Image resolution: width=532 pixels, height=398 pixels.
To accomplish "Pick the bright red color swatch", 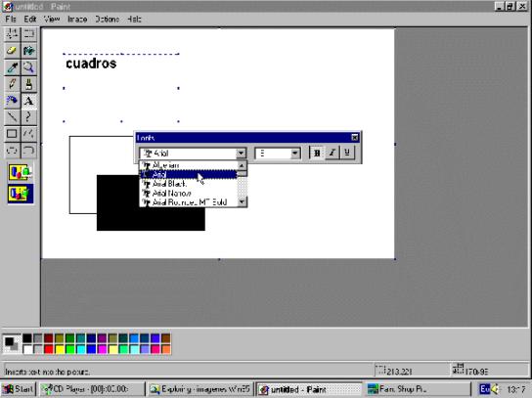I will coord(49,349).
